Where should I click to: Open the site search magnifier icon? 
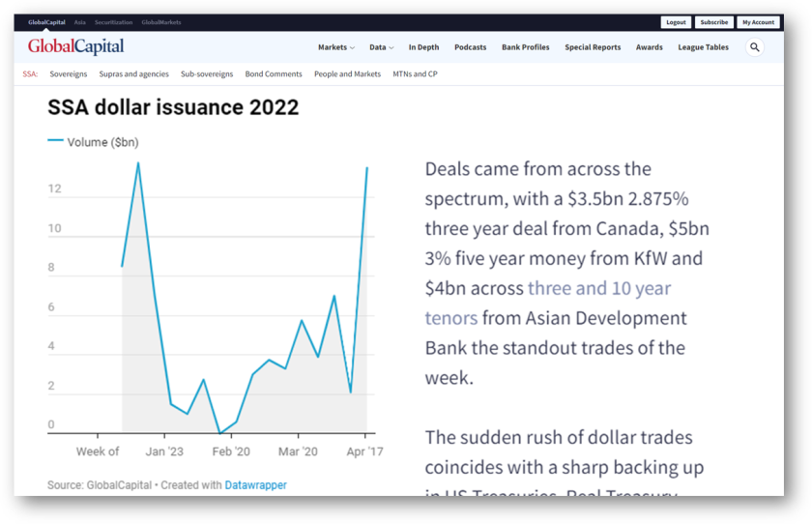(x=755, y=47)
